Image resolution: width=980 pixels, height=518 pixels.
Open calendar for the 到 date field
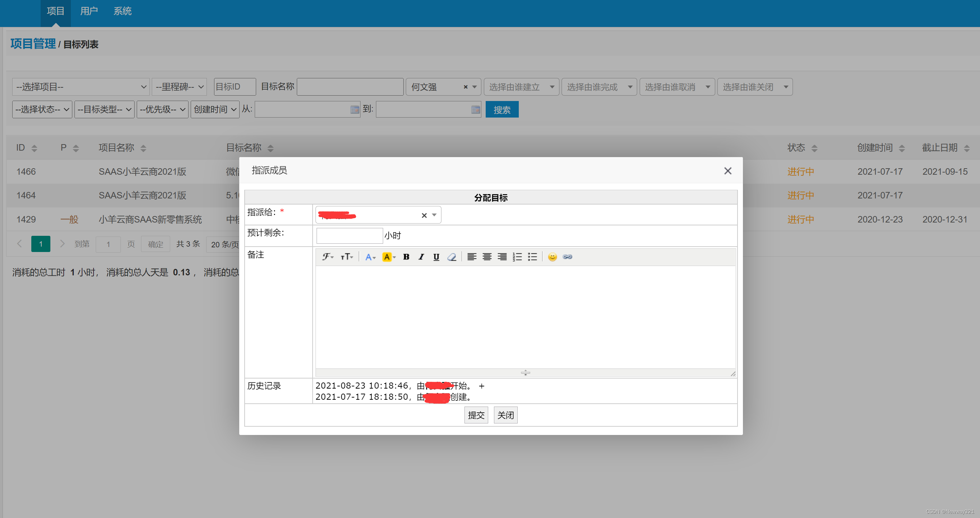476,110
